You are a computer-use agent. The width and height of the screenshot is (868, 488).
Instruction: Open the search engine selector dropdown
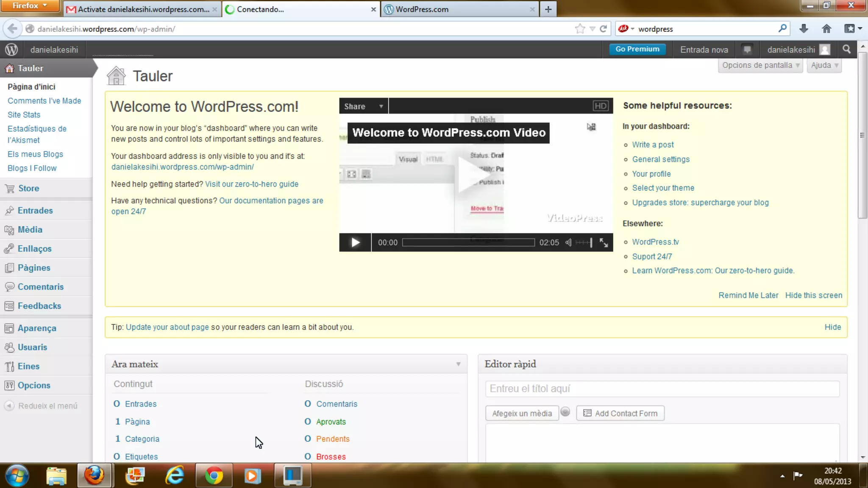626,28
